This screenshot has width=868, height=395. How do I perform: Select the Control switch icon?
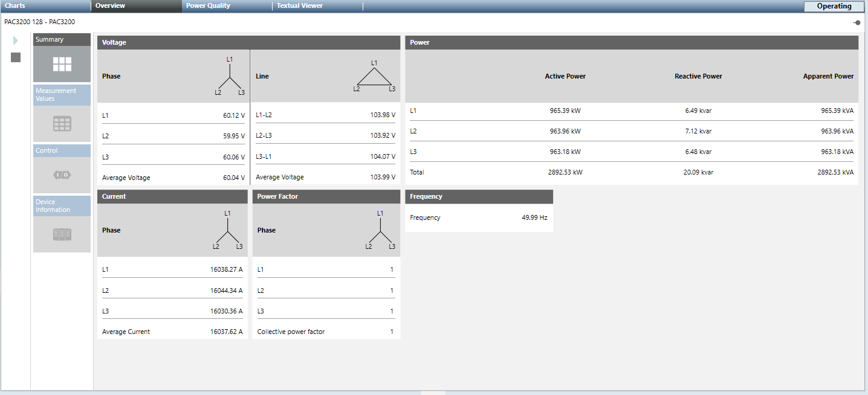[62, 175]
